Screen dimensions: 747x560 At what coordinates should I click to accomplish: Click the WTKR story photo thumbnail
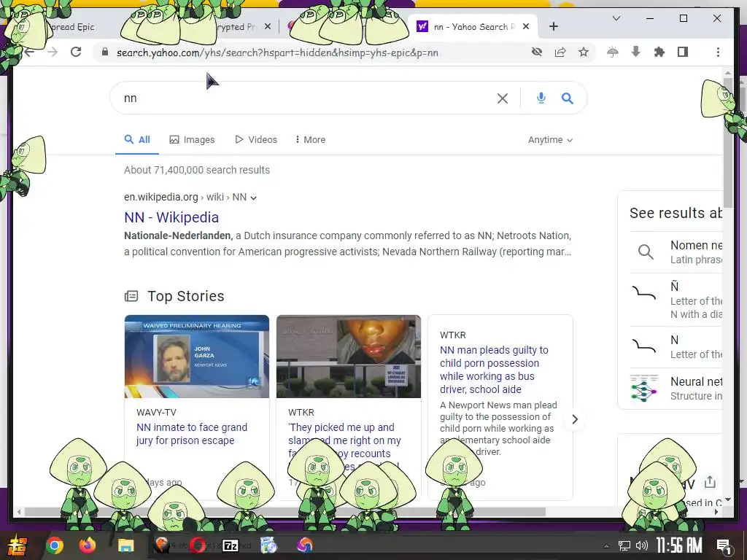[349, 356]
